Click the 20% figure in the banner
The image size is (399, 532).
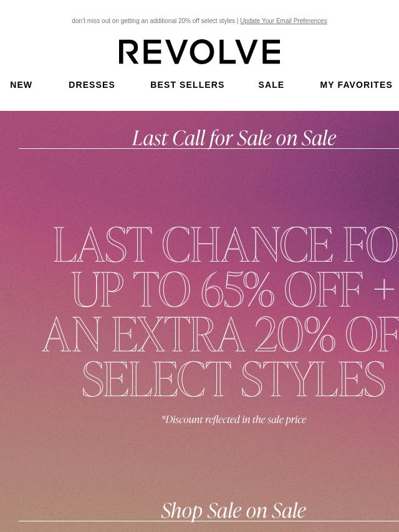point(295,334)
